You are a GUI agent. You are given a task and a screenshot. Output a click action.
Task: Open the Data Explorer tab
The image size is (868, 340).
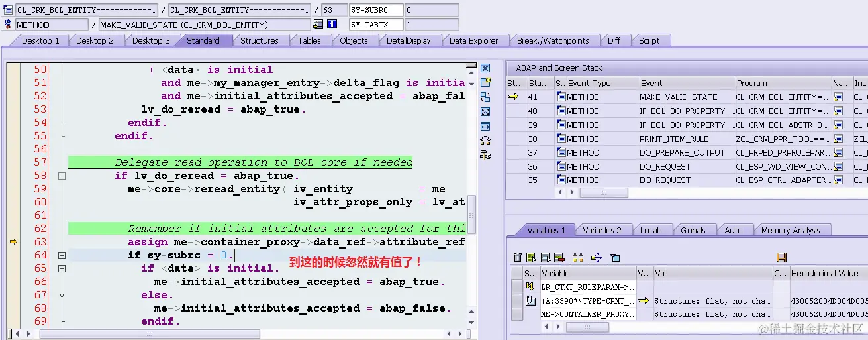point(473,40)
